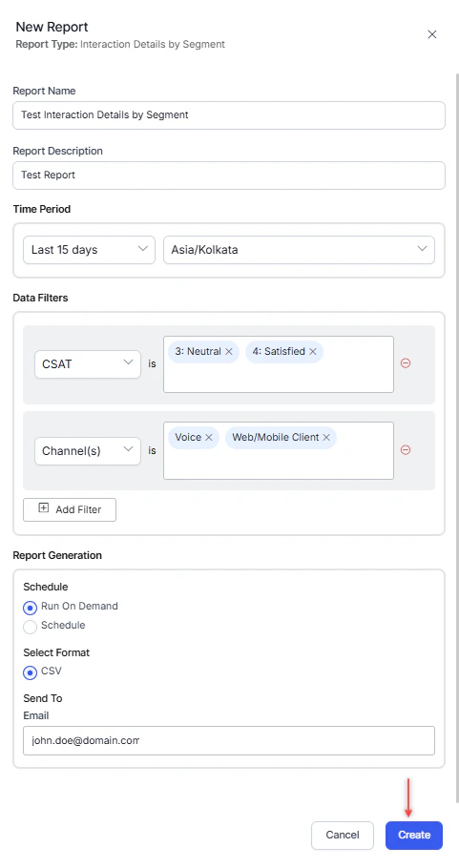Click the Report Name input field

[229, 115]
